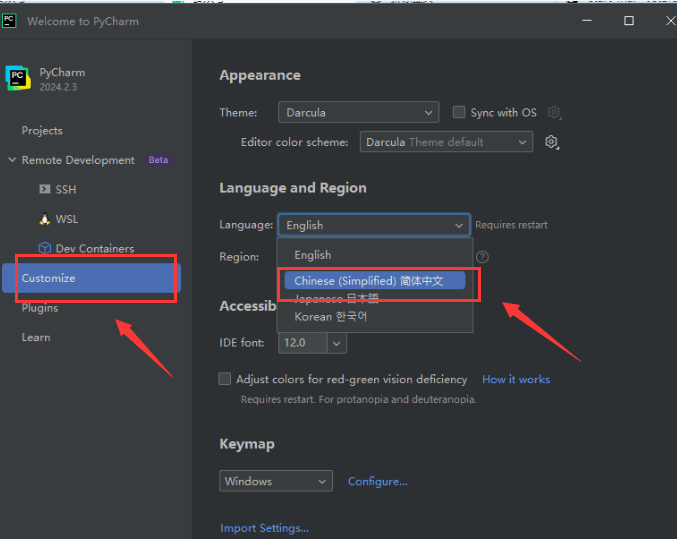Enable Sync with OS checkbox

point(459,112)
